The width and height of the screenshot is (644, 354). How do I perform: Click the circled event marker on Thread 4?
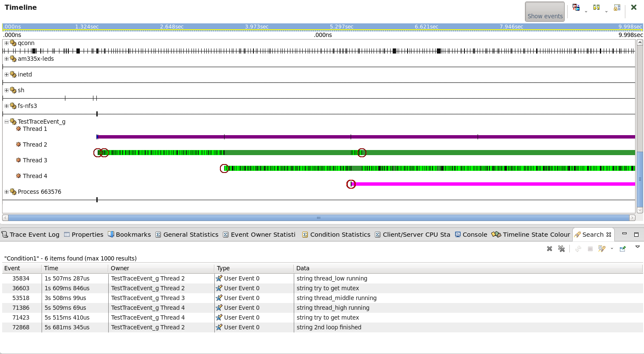(x=351, y=184)
